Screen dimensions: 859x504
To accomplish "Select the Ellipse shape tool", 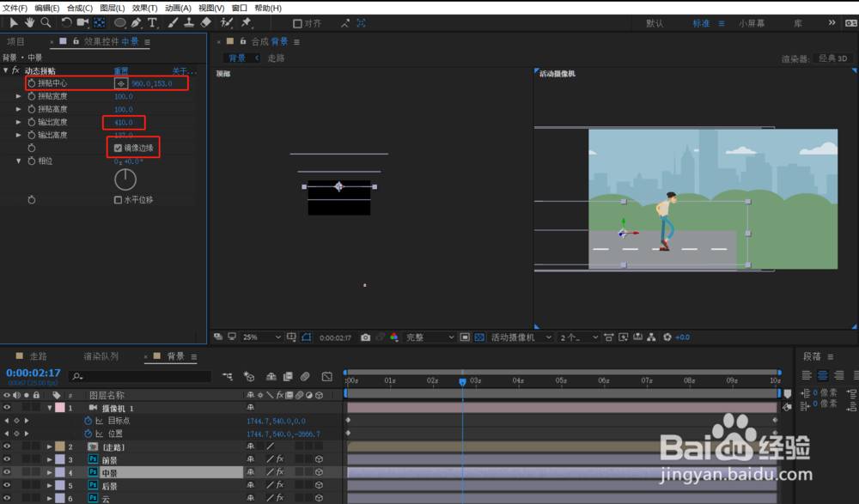I will click(x=119, y=23).
